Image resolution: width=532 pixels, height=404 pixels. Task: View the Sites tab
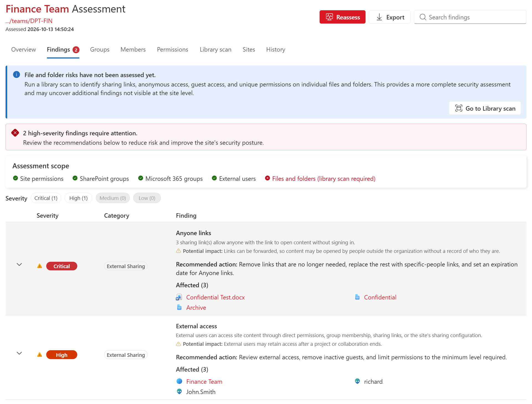(x=249, y=49)
